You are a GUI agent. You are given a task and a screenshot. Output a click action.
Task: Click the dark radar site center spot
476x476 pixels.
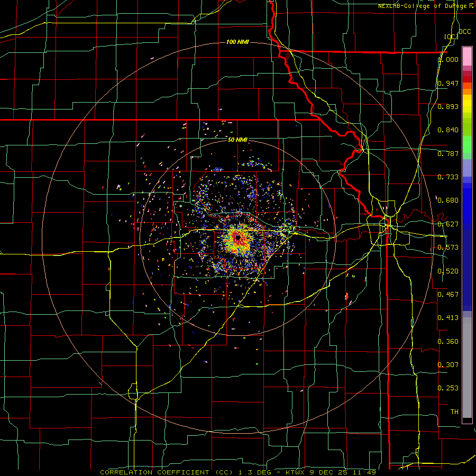(239, 237)
